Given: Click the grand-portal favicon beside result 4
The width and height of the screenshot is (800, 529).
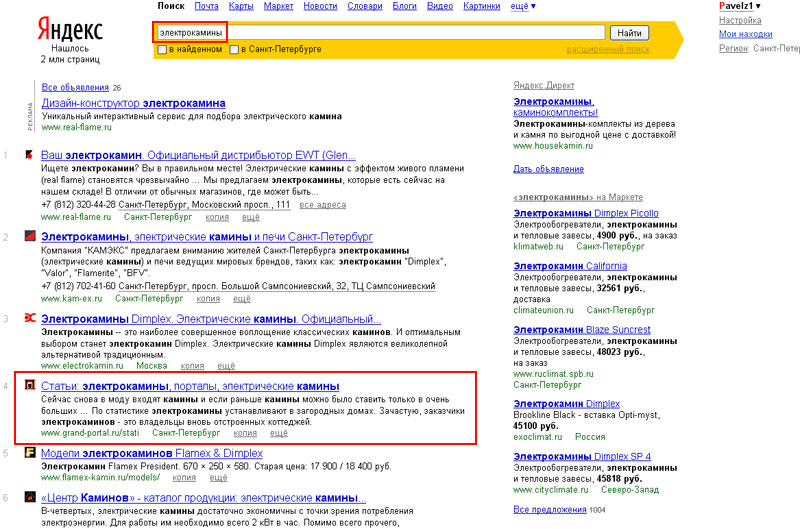Looking at the screenshot, I should tap(30, 386).
